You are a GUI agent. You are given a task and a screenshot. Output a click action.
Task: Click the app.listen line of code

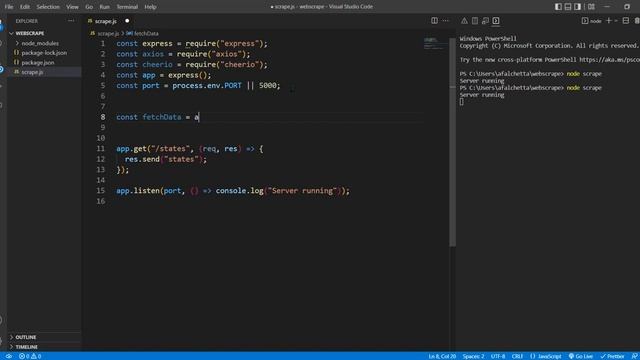[x=233, y=191]
